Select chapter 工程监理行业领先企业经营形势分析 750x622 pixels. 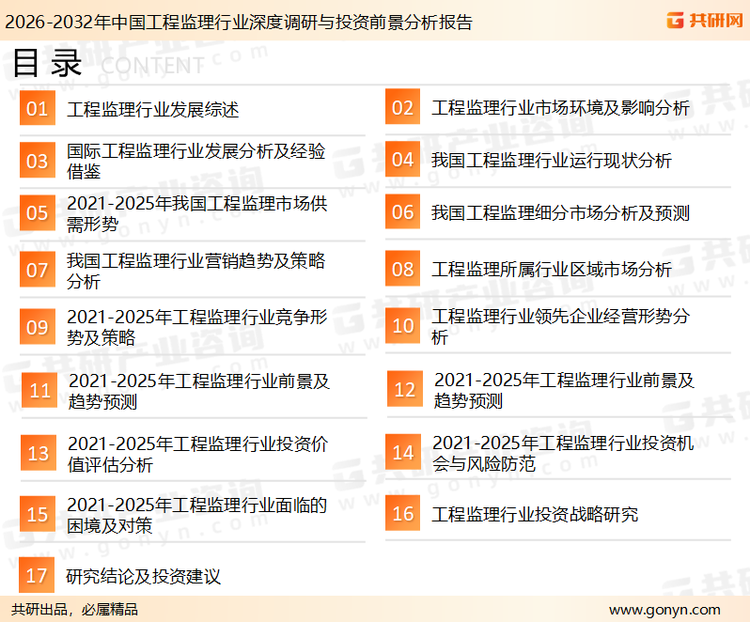click(x=561, y=326)
